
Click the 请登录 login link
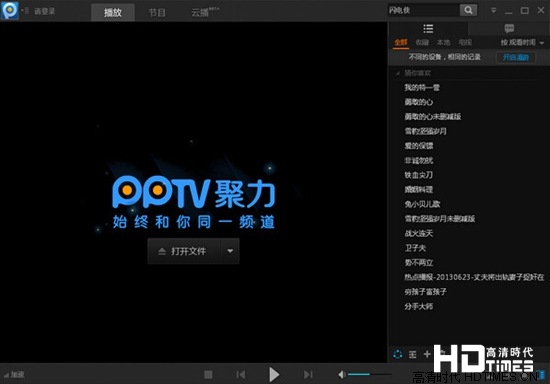pyautogui.click(x=45, y=11)
